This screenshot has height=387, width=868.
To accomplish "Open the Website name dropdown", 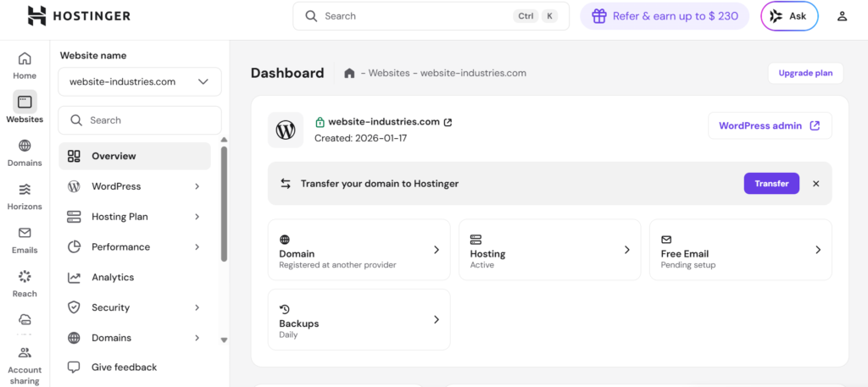I will tap(140, 82).
